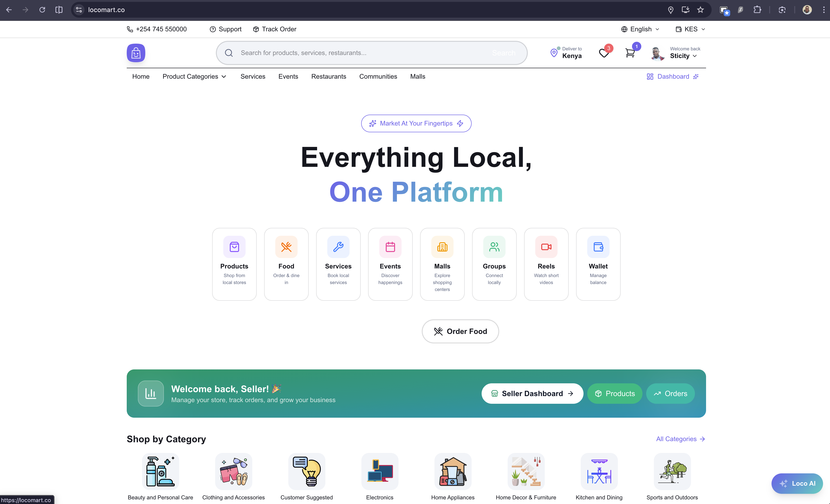Image resolution: width=830 pixels, height=504 pixels.
Task: Open the English language selector
Action: (x=640, y=29)
